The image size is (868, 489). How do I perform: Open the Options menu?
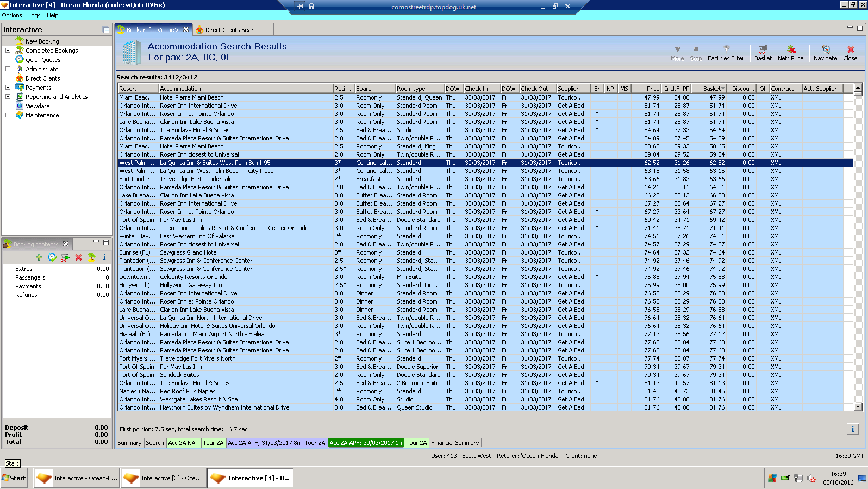point(12,15)
